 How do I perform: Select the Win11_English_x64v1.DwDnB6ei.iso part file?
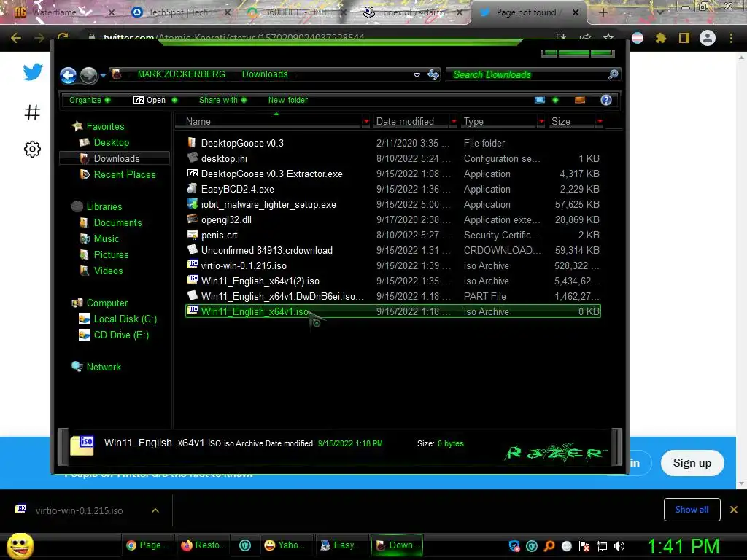(282, 296)
